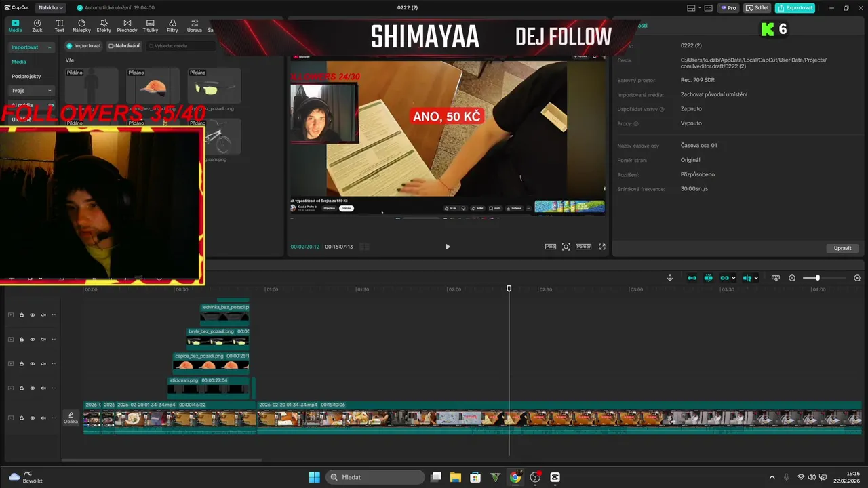Open the preview axis dropdown arrow
Image resolution: width=868 pixels, height=488 pixels.
(x=756, y=278)
